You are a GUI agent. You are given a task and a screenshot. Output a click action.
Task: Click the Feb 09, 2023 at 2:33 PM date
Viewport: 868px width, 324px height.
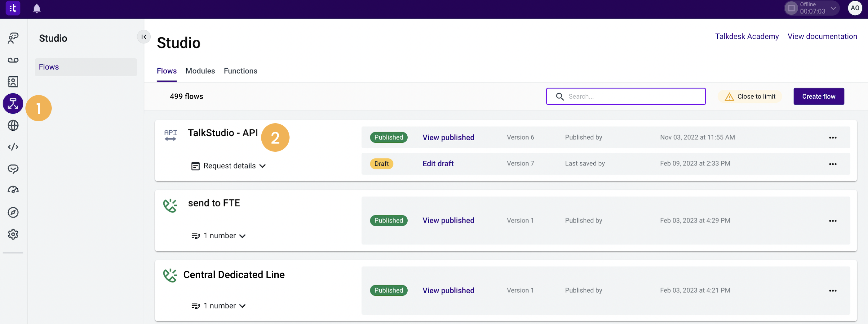point(695,163)
